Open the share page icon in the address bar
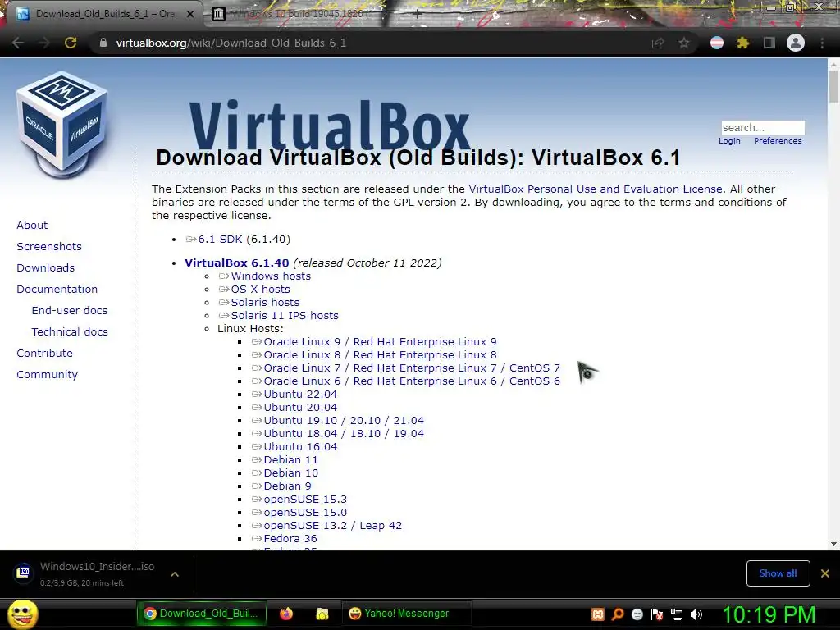The image size is (840, 630). pyautogui.click(x=658, y=43)
